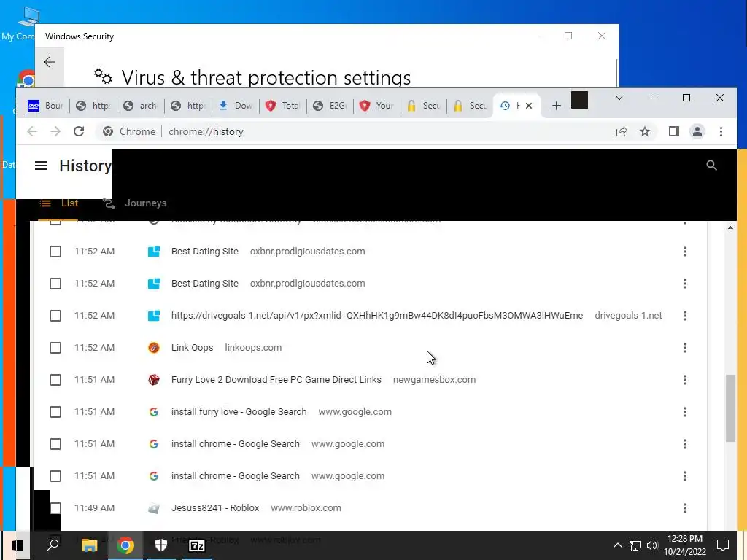Click the taskbar clock showing 12:28 PM
This screenshot has width=747, height=560.
[x=684, y=545]
